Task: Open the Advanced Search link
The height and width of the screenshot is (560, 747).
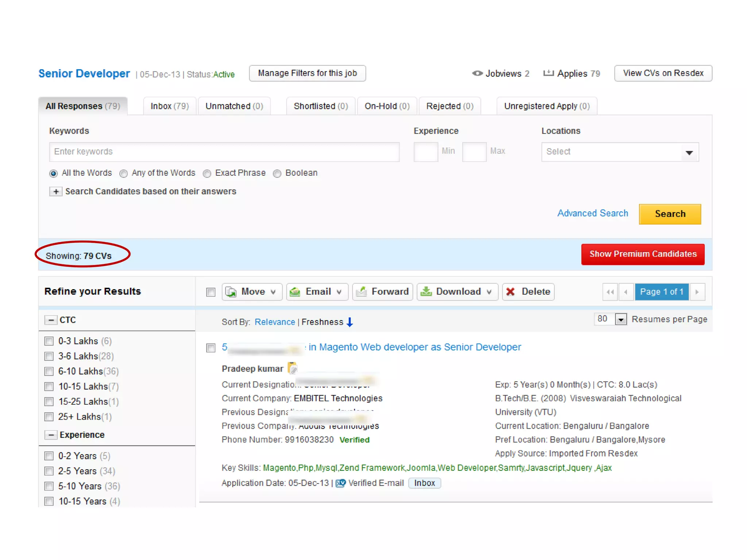Action: click(x=592, y=213)
